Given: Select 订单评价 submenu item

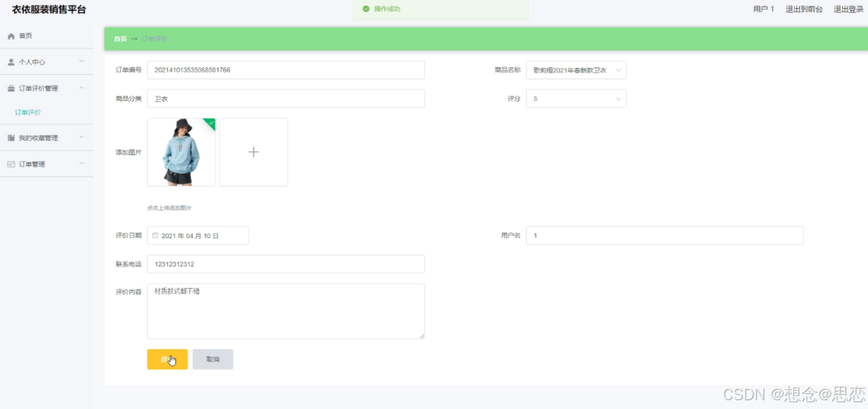Looking at the screenshot, I should point(28,112).
